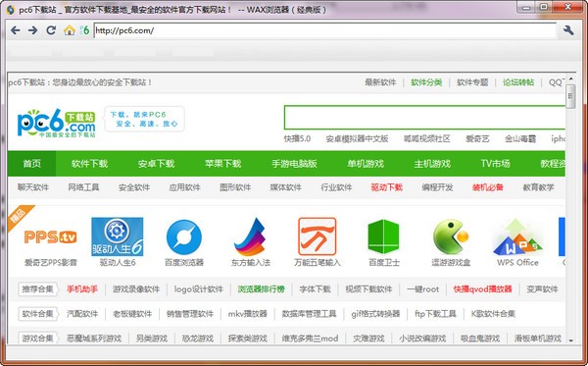Image resolution: width=588 pixels, height=366 pixels.
Task: Open 软件专题 top link
Action: pyautogui.click(x=472, y=82)
